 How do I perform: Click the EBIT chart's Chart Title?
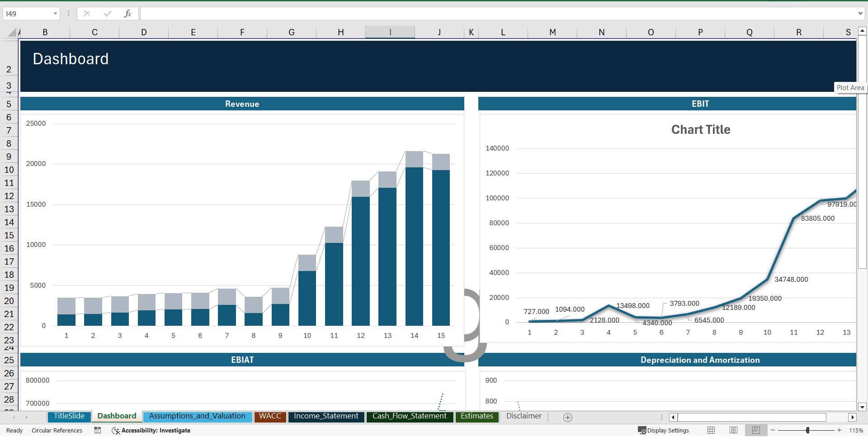click(700, 130)
